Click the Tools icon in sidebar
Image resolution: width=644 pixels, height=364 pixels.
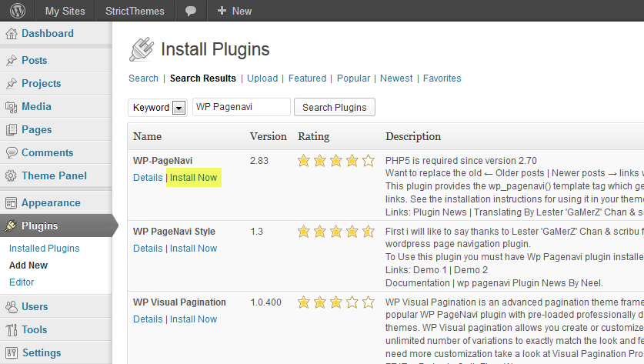point(11,330)
